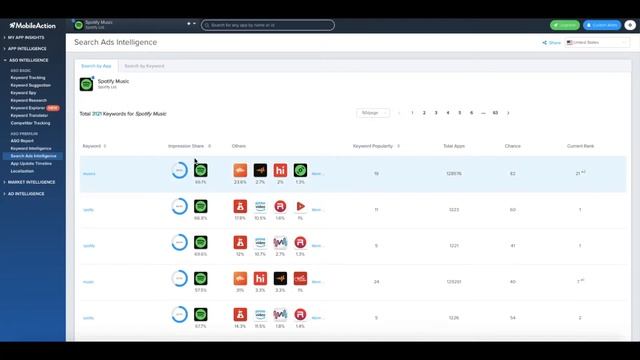Open Keyword Intelligence in sidebar
The image size is (640, 360).
click(31, 149)
